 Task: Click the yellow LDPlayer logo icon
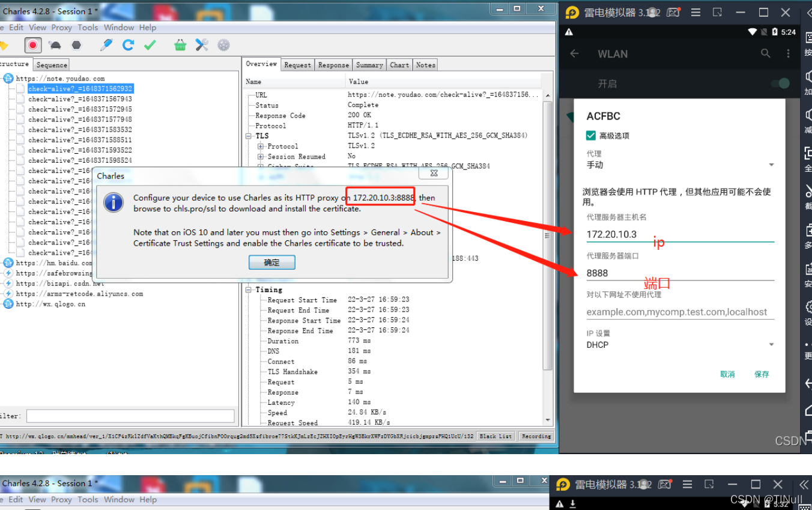[572, 13]
